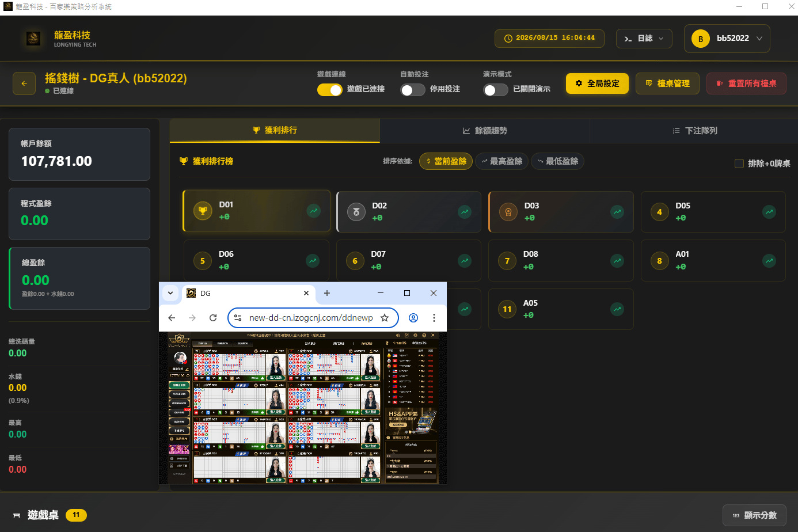Image resolution: width=798 pixels, height=532 pixels.
Task: Open the D06 card trend chart icon
Action: [313, 261]
